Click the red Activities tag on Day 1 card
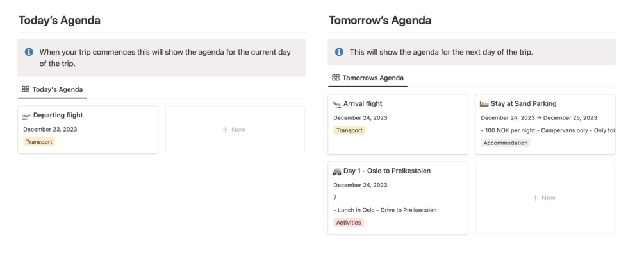This screenshot has width=644, height=260. (x=349, y=223)
